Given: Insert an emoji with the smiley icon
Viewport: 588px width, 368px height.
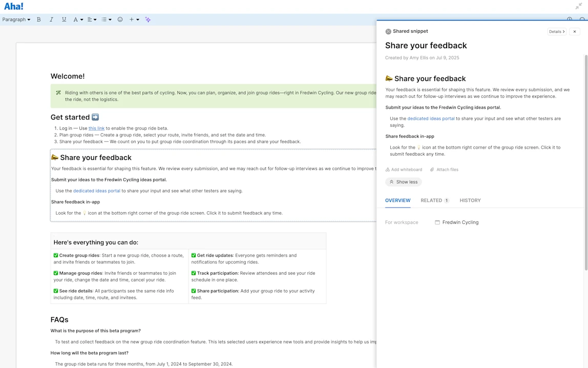Looking at the screenshot, I should [x=120, y=19].
